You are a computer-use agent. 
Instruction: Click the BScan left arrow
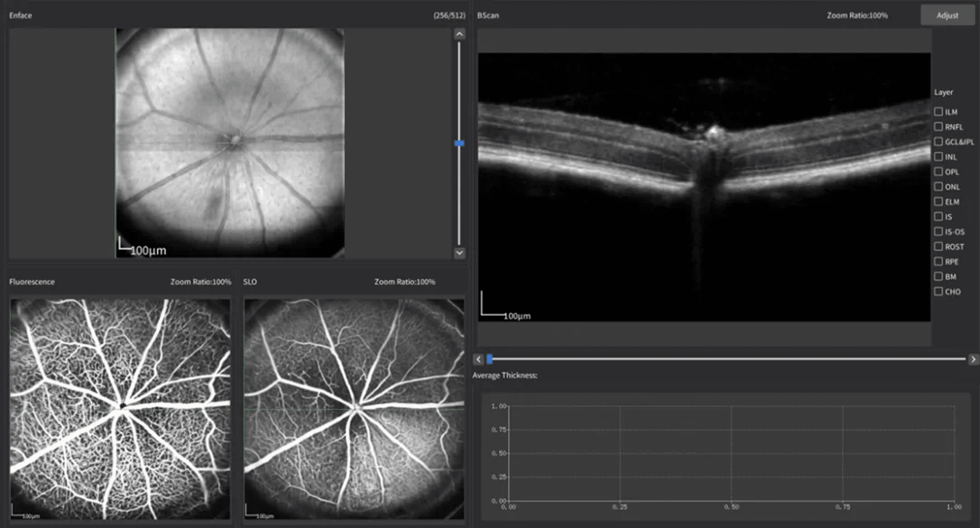(x=479, y=359)
